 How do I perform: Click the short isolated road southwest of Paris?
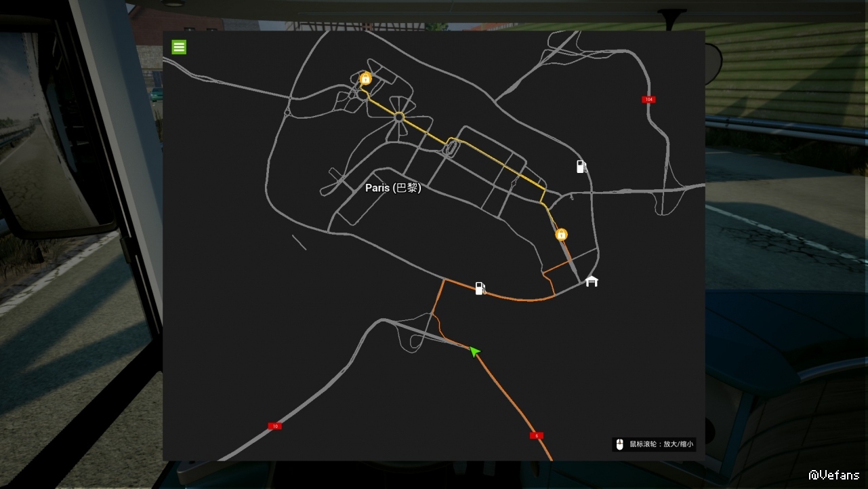point(299,242)
